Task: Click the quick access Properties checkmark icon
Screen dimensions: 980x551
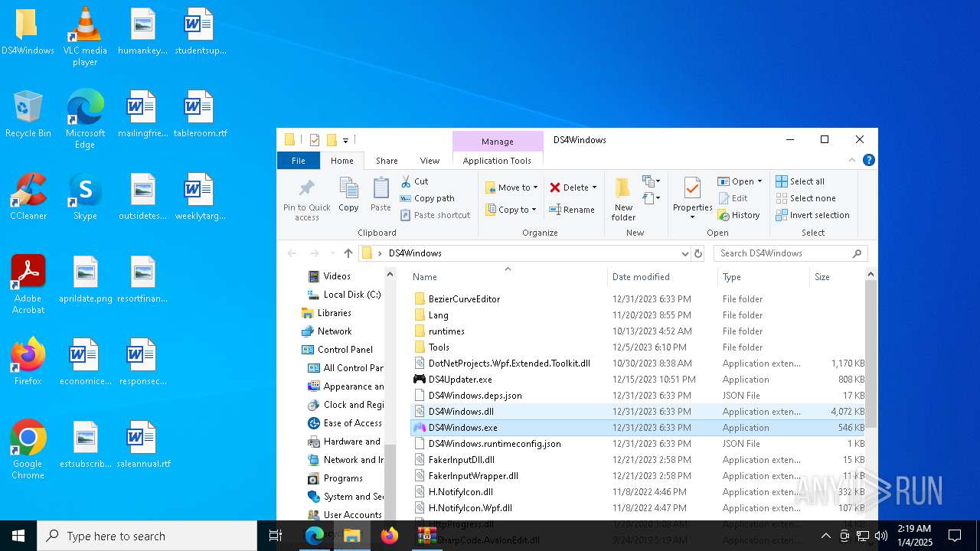Action: pyautogui.click(x=314, y=140)
